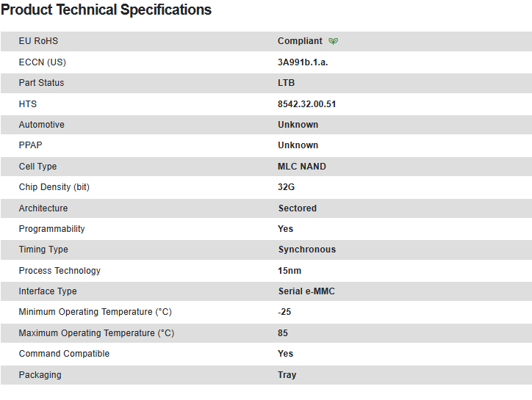
Task: Click the PPAP Unknown value
Action: 298,145
